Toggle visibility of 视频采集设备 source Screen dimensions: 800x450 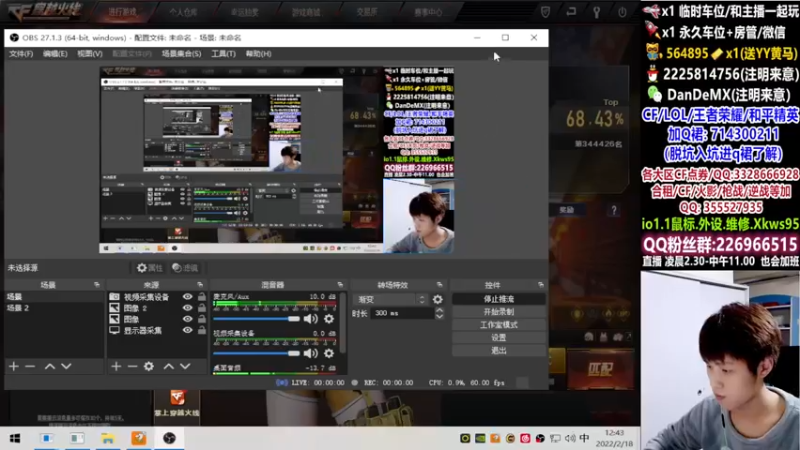pos(188,297)
